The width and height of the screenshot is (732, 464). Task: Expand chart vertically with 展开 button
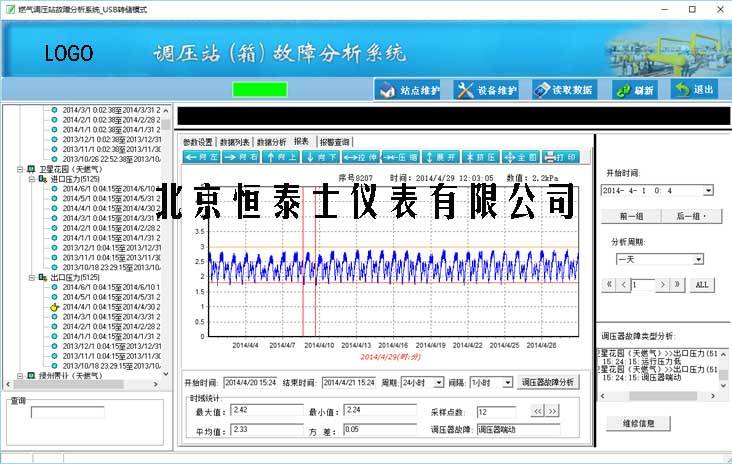[441, 157]
